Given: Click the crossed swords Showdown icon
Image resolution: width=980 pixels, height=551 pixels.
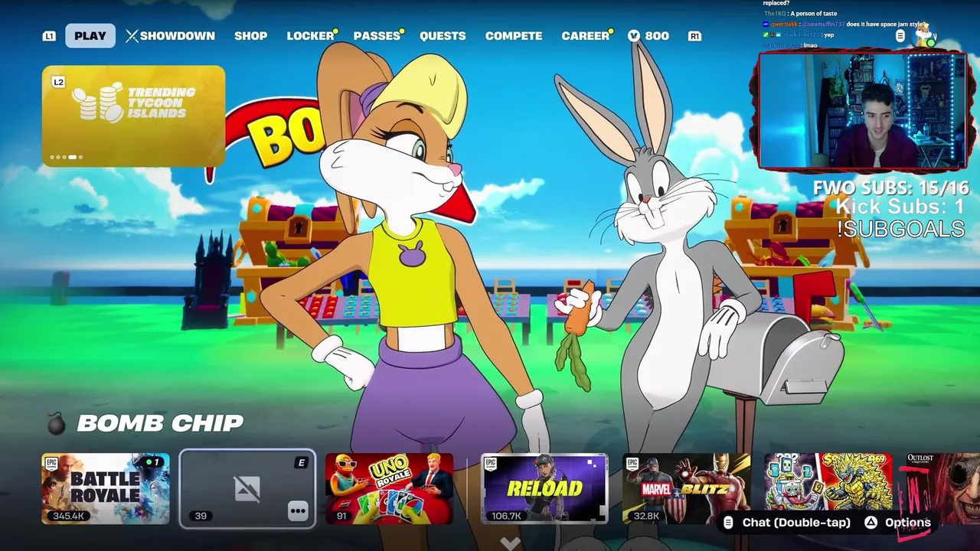Looking at the screenshot, I should [132, 36].
